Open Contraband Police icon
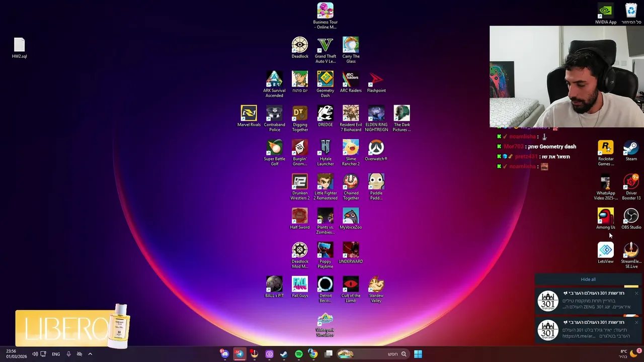Image resolution: width=644 pixels, height=362 pixels. click(274, 118)
